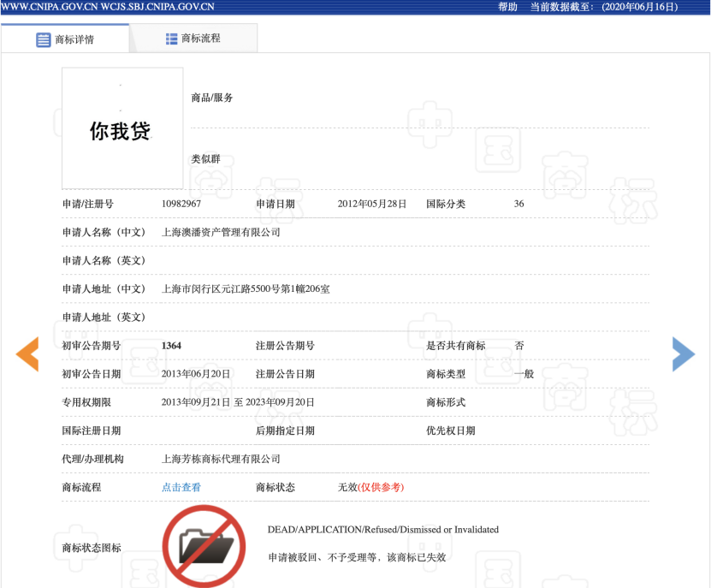Image resolution: width=711 pixels, height=588 pixels.
Task: Go to next trademark with blue arrow
Action: (x=684, y=353)
